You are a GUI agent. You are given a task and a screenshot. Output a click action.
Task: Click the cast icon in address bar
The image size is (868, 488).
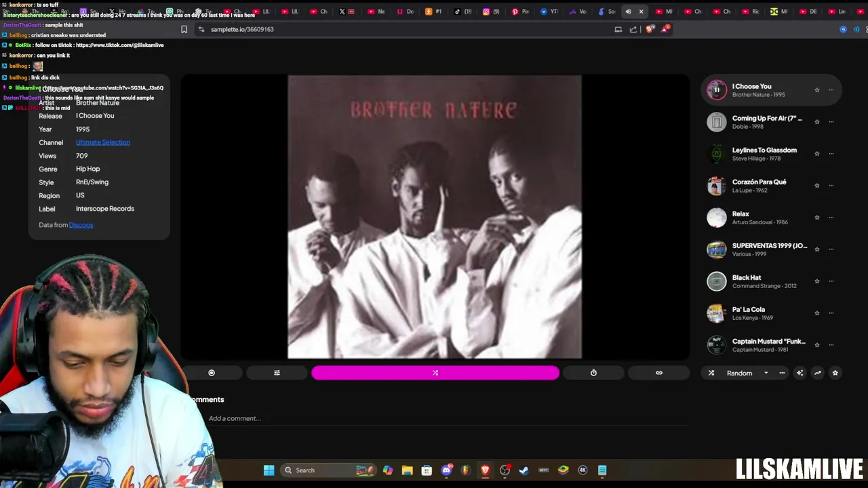pyautogui.click(x=618, y=29)
